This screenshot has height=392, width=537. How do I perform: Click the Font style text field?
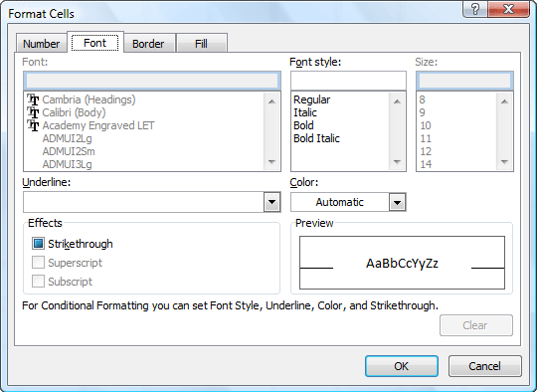point(348,81)
